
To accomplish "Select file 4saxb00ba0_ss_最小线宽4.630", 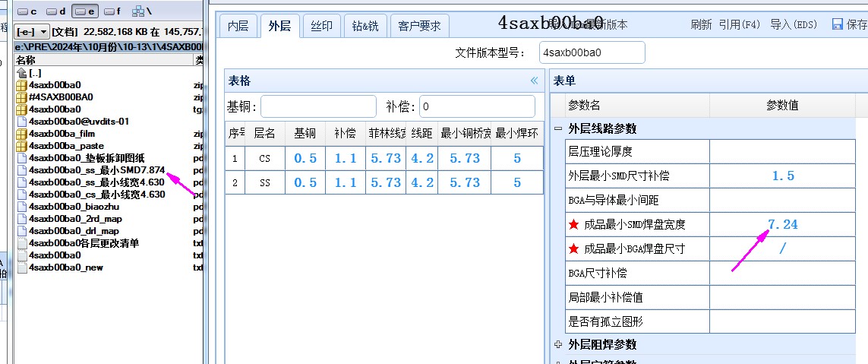I will (97, 182).
